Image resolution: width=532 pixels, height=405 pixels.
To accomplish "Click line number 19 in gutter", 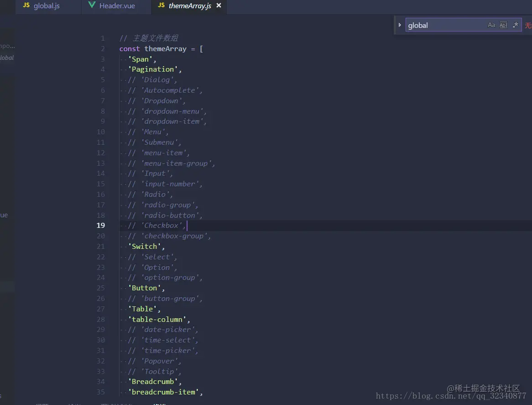I will (x=101, y=226).
